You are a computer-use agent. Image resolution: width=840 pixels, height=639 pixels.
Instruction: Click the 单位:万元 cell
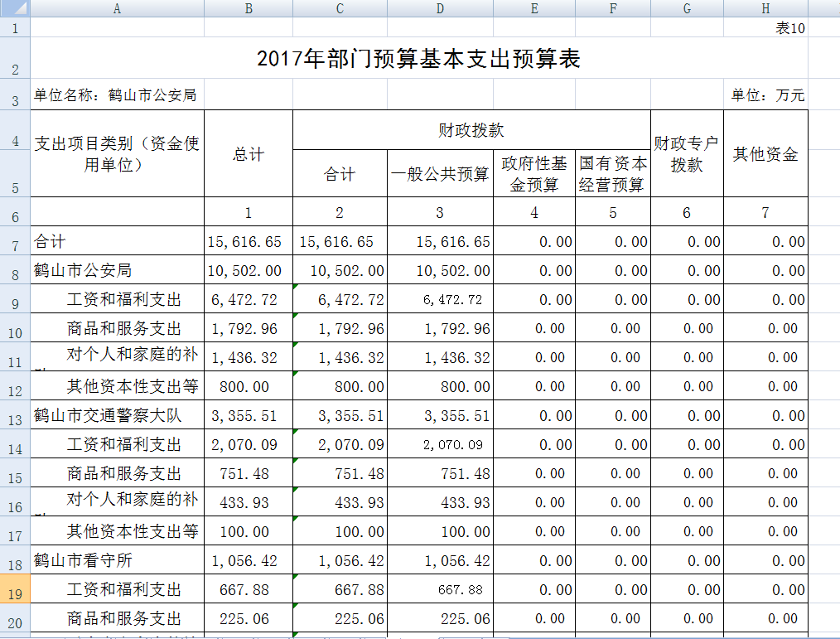[767, 95]
